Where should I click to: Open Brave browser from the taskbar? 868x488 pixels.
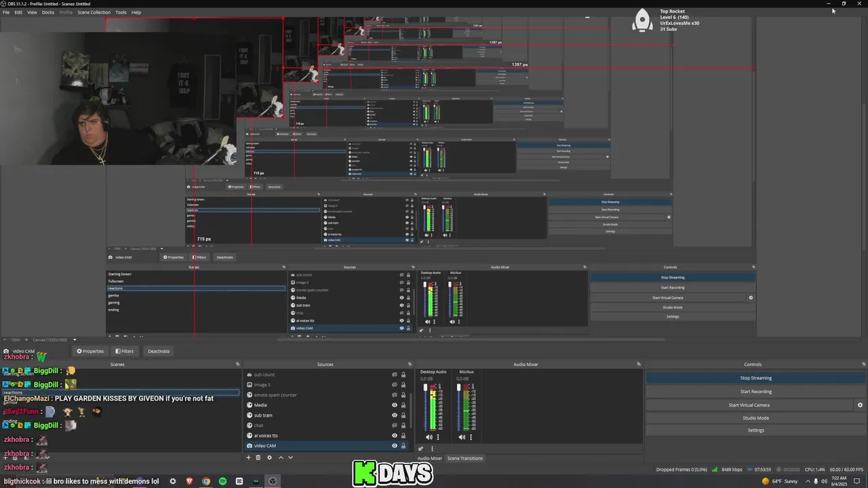pos(189,481)
